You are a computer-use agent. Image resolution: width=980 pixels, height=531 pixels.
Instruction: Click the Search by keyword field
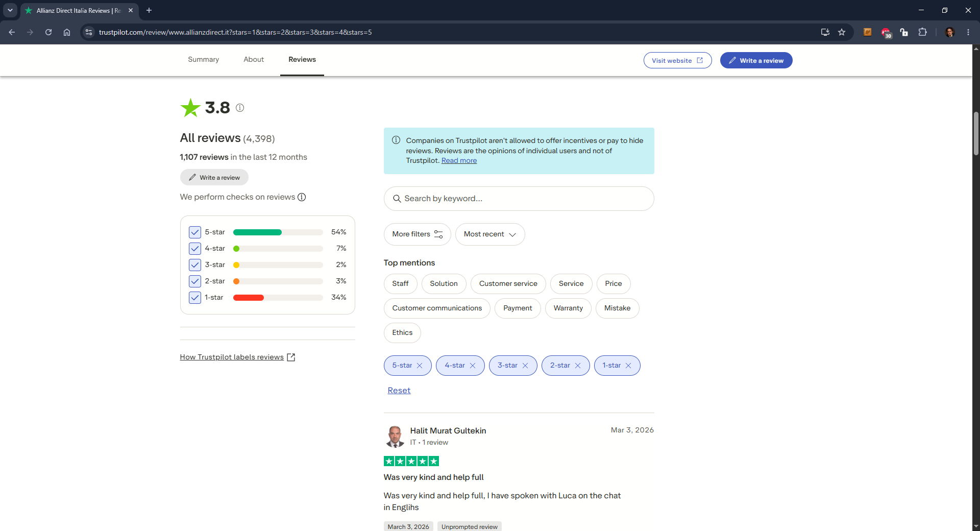(519, 199)
